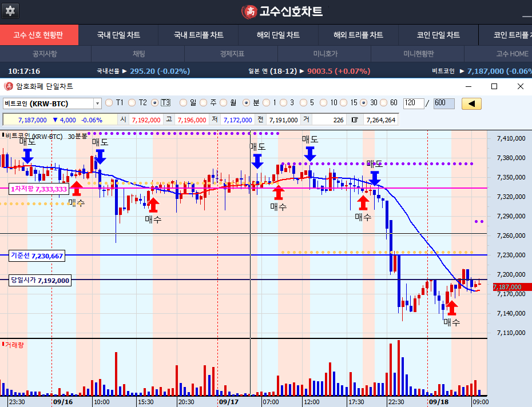Click the 고수신호차트 logo icon
This screenshot has height=407, width=532.
click(x=249, y=11)
